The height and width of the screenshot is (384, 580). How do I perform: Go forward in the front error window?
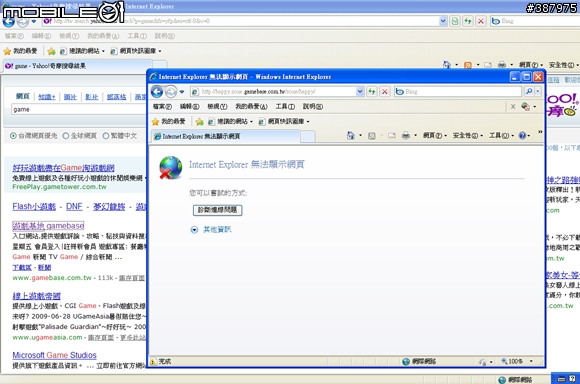(171, 91)
